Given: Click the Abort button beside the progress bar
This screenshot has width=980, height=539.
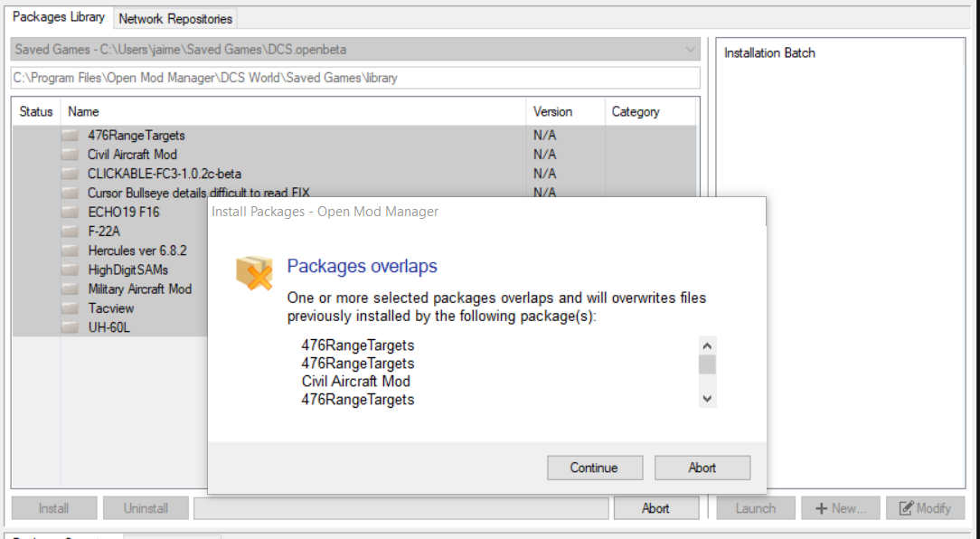Looking at the screenshot, I should pos(655,508).
